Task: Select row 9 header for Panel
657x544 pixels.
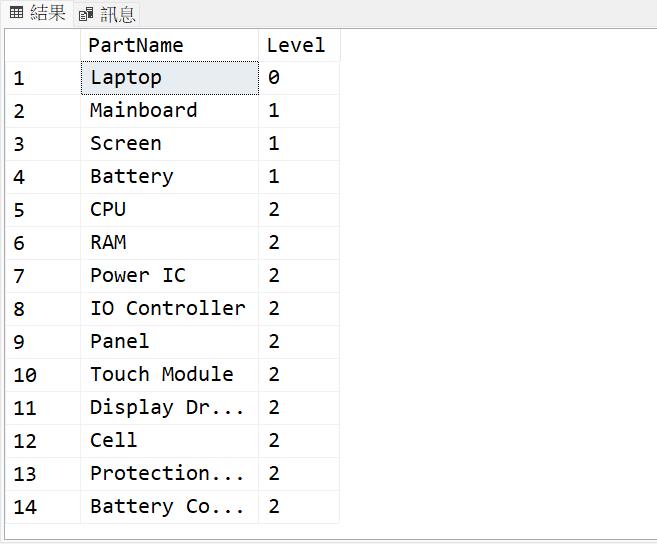Action: 42,342
